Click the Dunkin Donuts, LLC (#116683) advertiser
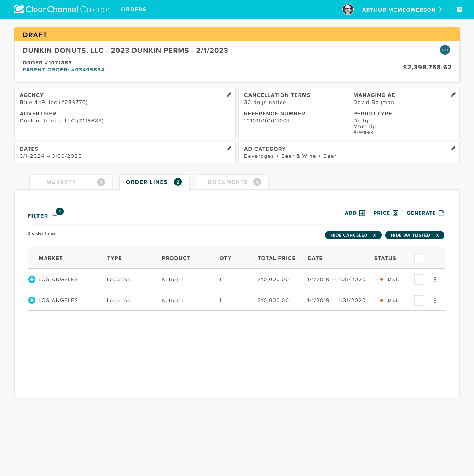The width and height of the screenshot is (474, 476). 62,121
